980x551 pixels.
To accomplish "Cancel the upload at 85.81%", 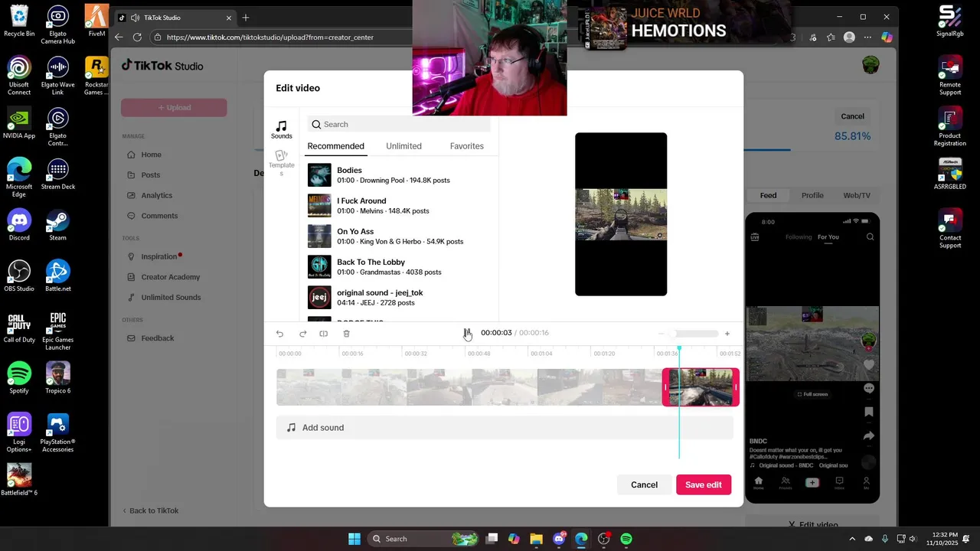I will click(852, 116).
